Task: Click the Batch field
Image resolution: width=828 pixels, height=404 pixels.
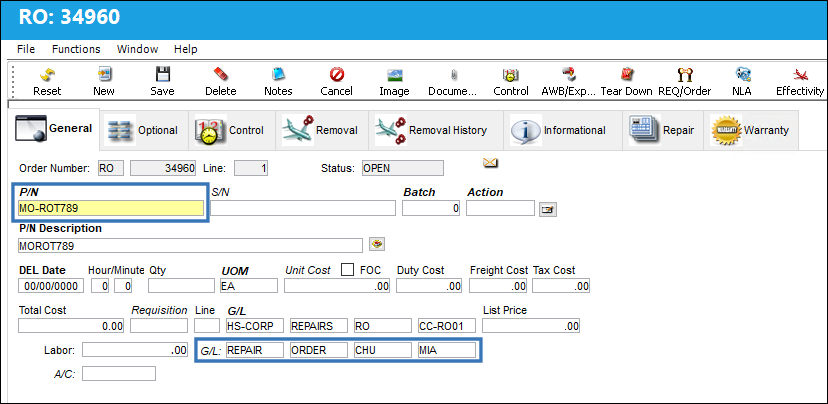Action: click(431, 208)
